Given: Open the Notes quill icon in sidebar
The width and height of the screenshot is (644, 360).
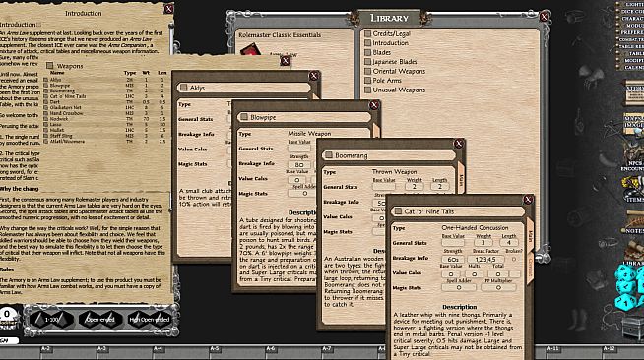Looking at the screenshot, I should click(634, 223).
